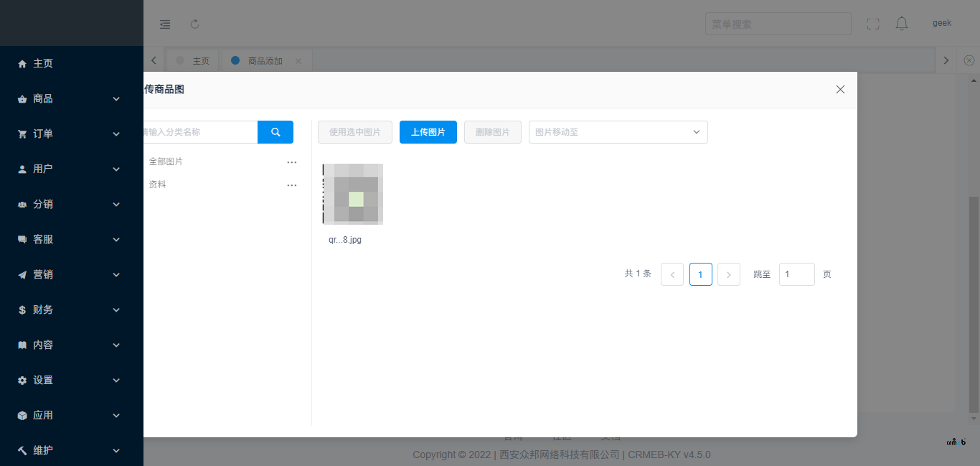This screenshot has height=466, width=980.
Task: Expand the 订单 sidebar menu
Action: 72,134
